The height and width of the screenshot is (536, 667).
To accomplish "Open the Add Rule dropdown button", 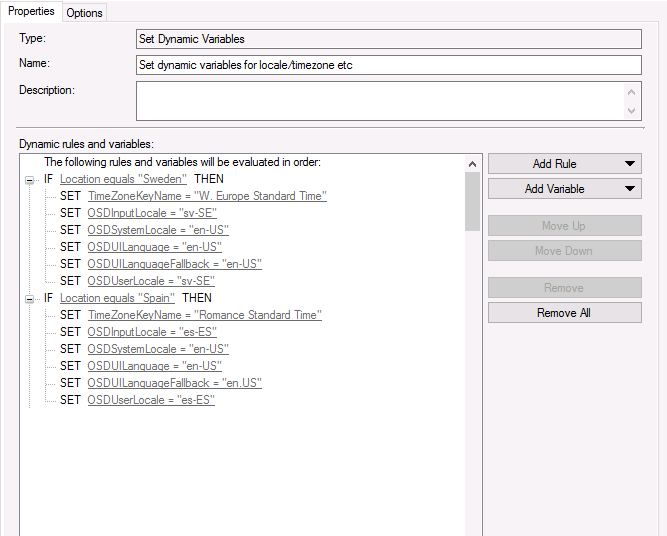I will coord(564,164).
